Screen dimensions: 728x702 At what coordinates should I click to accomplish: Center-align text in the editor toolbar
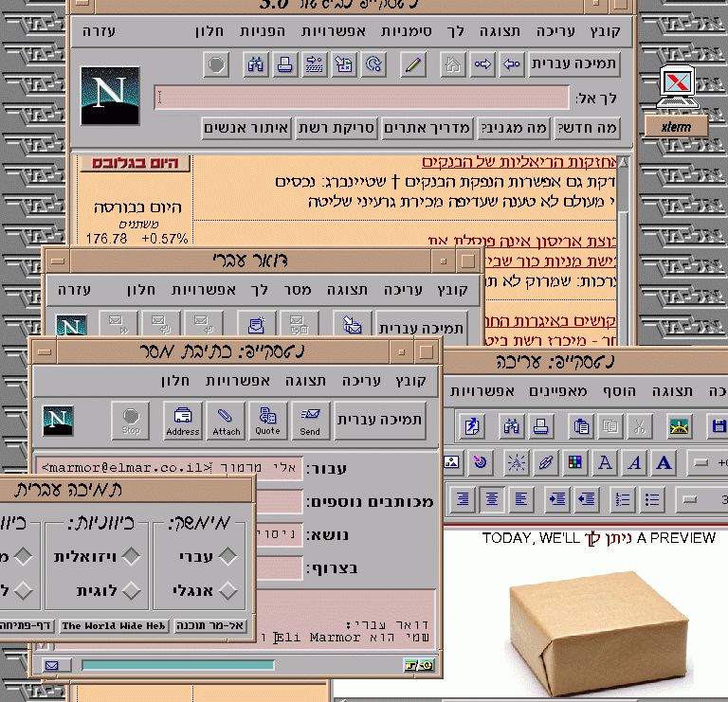coord(492,499)
